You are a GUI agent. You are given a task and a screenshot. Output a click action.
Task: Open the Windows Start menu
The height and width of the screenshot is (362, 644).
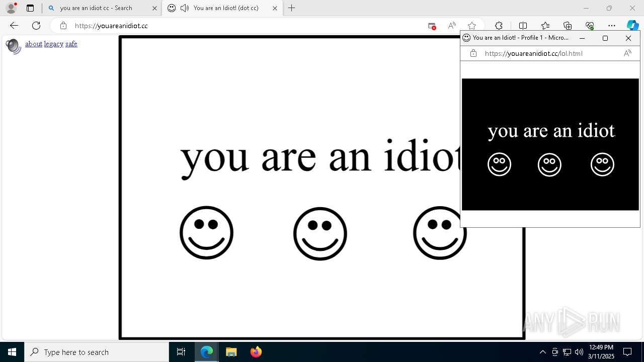click(x=12, y=352)
